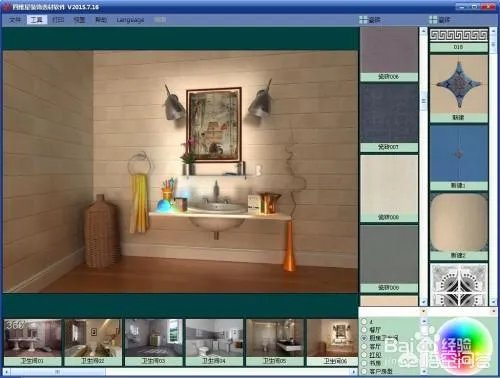This screenshot has width=500, height=378.
Task: Click the room type list scroll-up arrow
Action: coord(424,321)
